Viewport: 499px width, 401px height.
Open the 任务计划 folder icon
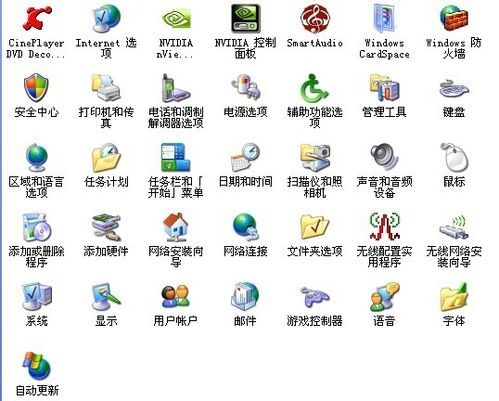(106, 158)
